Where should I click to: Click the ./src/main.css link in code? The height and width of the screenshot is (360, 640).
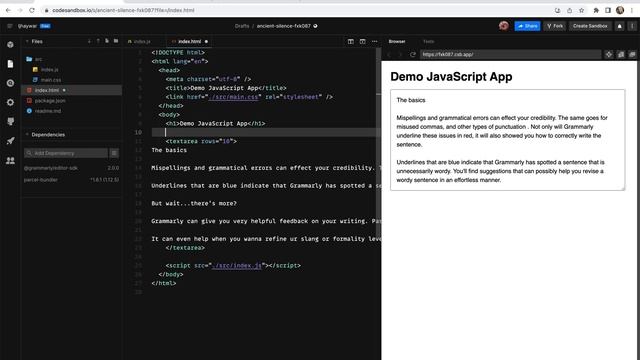click(x=233, y=97)
